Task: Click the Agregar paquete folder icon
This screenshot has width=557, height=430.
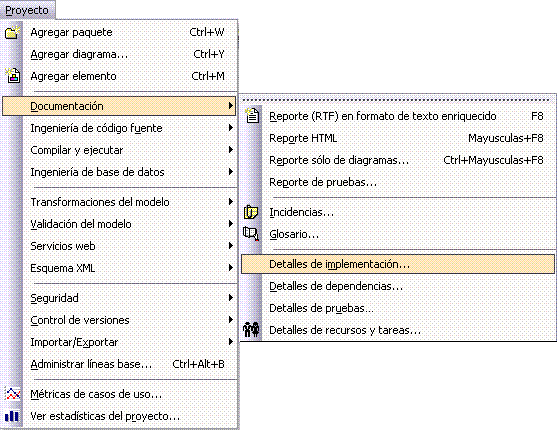Action: click(x=12, y=32)
